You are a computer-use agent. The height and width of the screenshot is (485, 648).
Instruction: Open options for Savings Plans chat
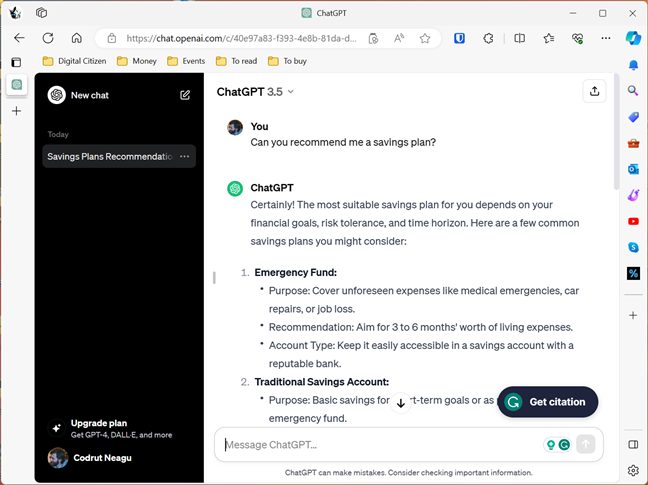click(185, 157)
